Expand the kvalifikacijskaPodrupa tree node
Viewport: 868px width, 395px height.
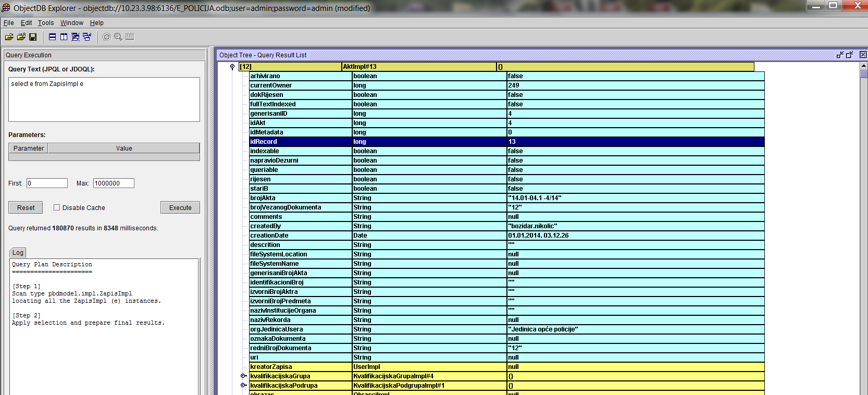click(x=243, y=386)
